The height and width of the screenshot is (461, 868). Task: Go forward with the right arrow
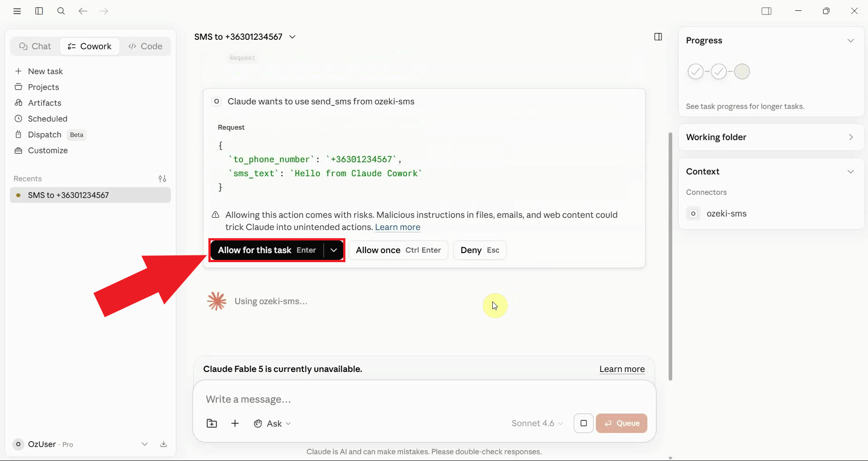pos(104,11)
